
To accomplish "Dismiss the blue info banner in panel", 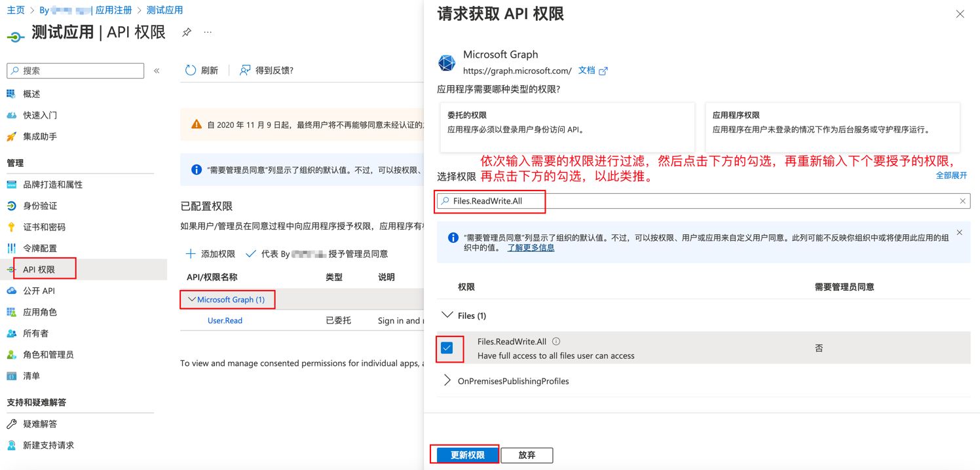I will [x=959, y=232].
